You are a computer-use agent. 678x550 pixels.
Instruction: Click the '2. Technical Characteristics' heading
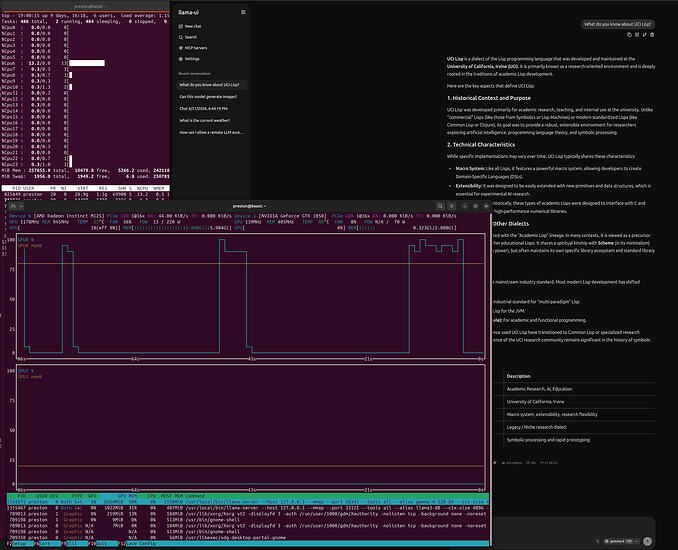481,145
